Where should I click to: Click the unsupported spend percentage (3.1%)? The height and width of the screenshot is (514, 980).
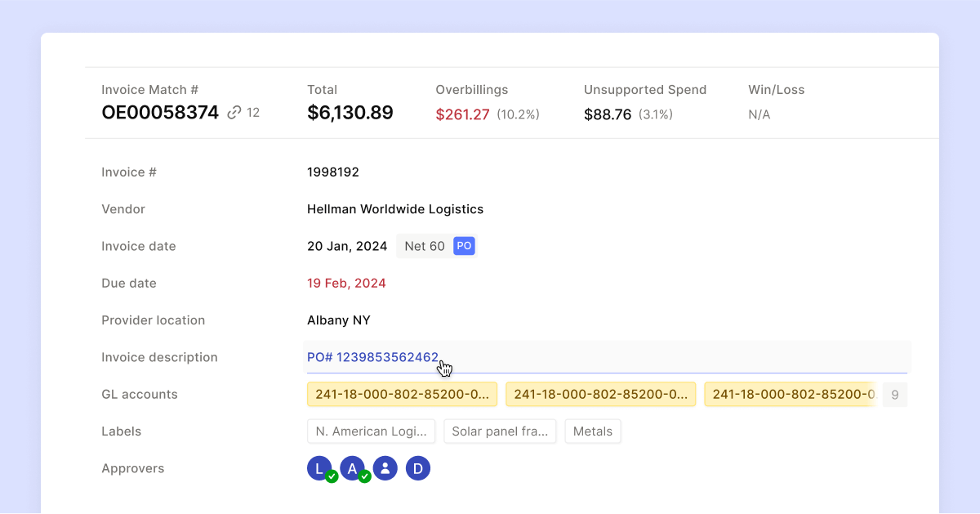click(x=656, y=114)
